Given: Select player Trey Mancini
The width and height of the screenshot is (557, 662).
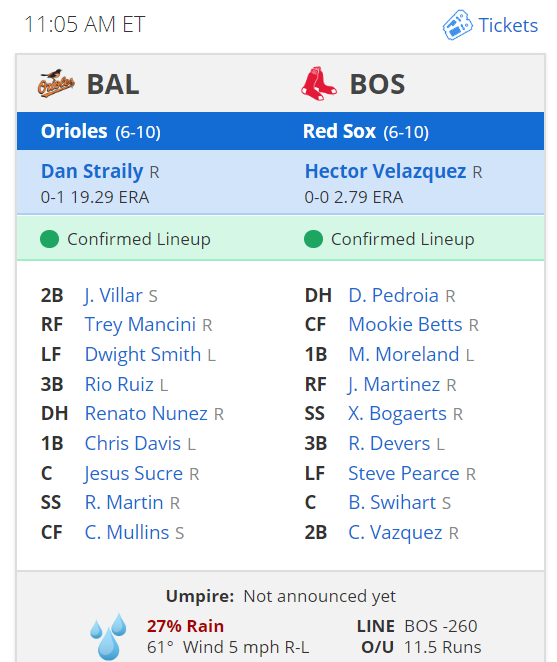Looking at the screenshot, I should [x=140, y=325].
